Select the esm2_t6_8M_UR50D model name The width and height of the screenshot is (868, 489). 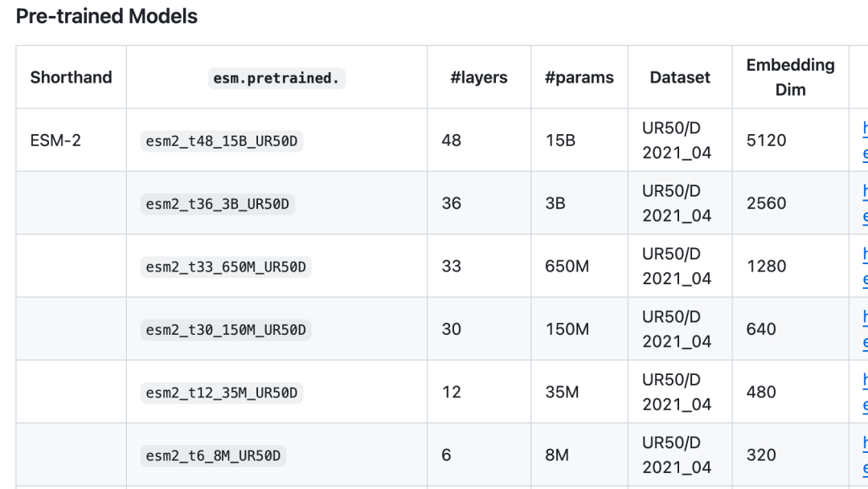213,456
